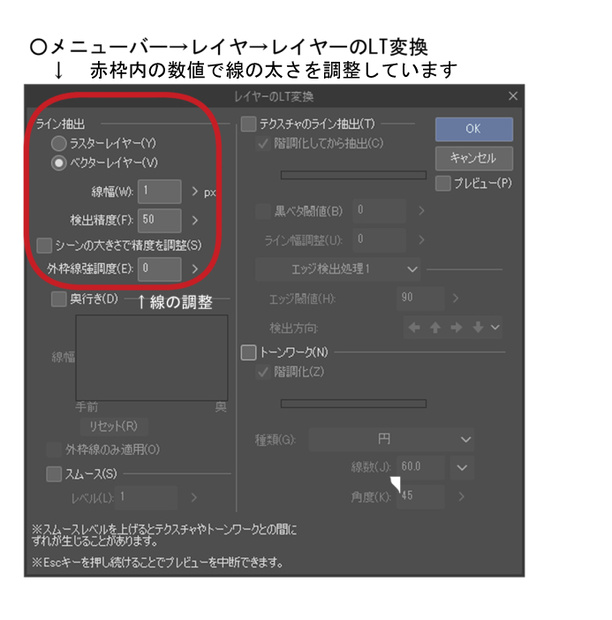Click the OK button
This screenshot has height=620, width=612.
(474, 129)
